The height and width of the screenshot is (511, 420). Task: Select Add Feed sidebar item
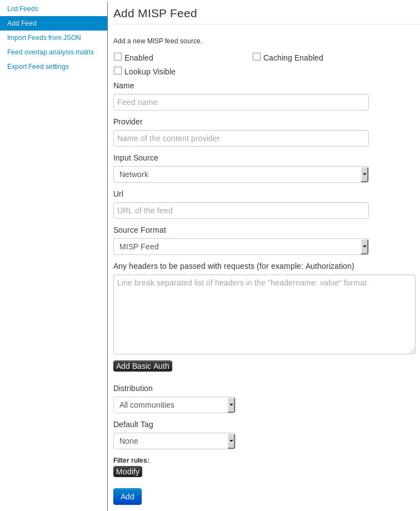pyautogui.click(x=22, y=23)
